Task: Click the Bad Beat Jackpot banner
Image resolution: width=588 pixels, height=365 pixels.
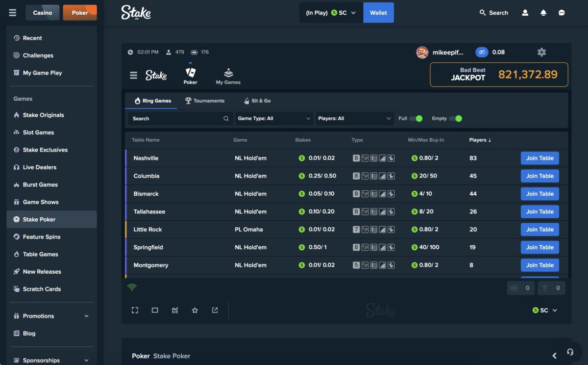Action: coord(499,75)
